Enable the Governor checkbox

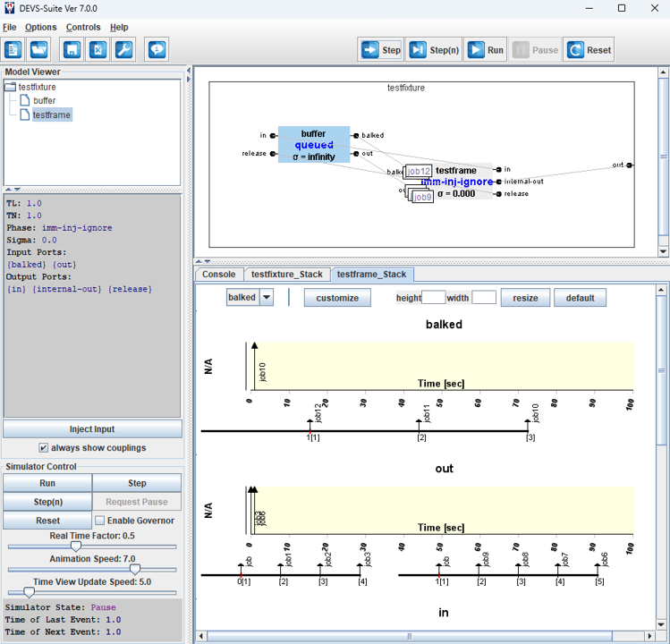coord(100,521)
